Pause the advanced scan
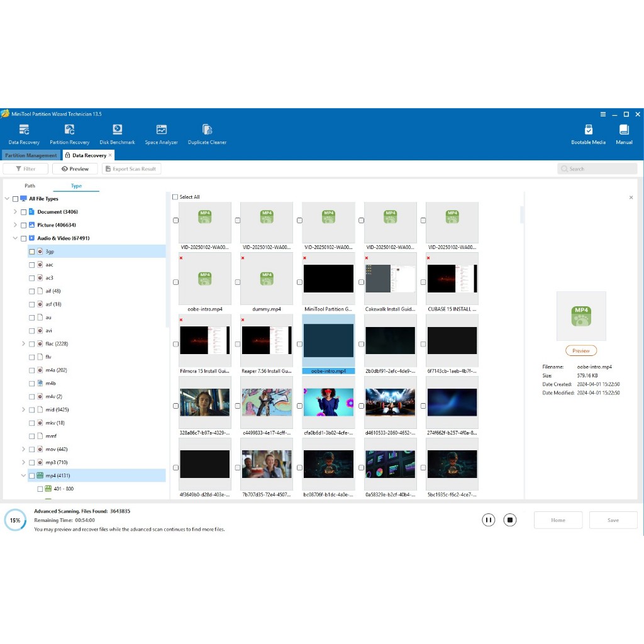 coord(489,520)
